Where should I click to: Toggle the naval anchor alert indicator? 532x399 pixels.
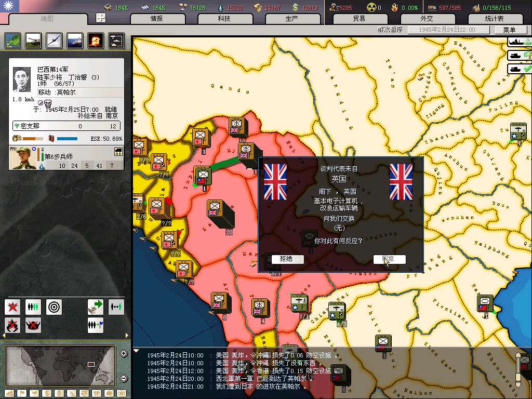[x=519, y=42]
